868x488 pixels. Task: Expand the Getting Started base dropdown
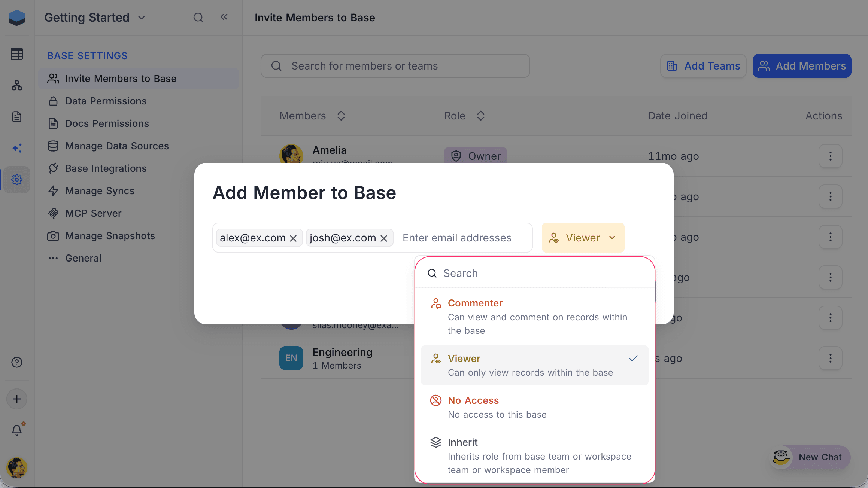coord(142,18)
